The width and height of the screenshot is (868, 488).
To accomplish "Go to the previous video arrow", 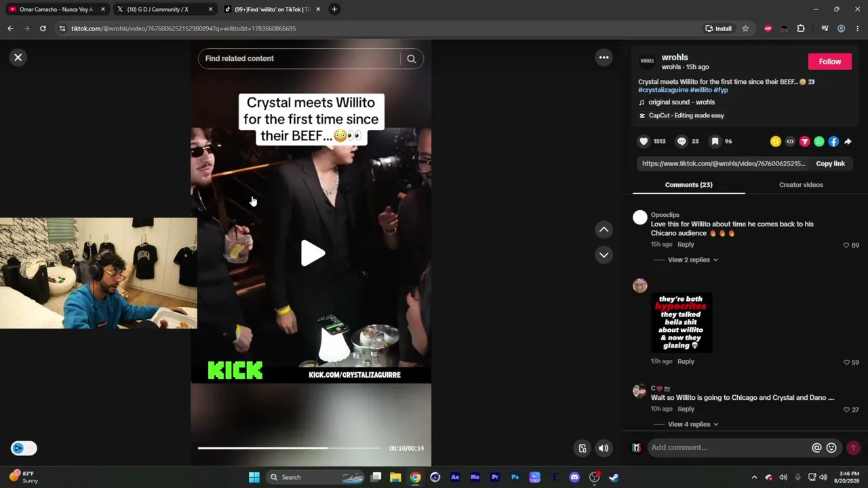I will pyautogui.click(x=604, y=230).
